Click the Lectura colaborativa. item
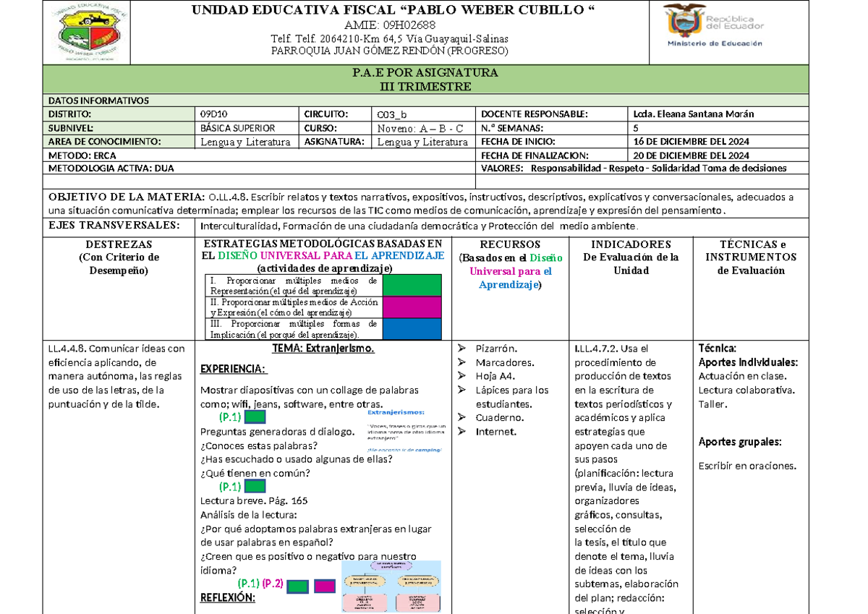Image resolution: width=868 pixels, height=614 pixels. click(746, 391)
